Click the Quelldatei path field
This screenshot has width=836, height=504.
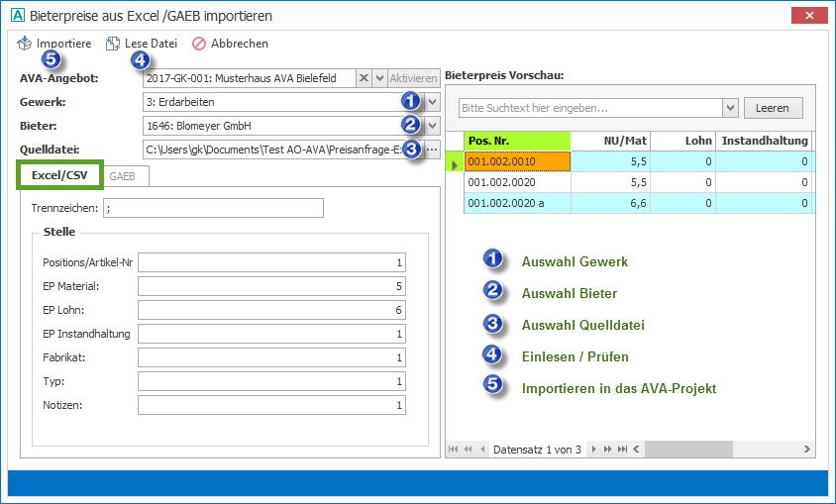[283, 150]
